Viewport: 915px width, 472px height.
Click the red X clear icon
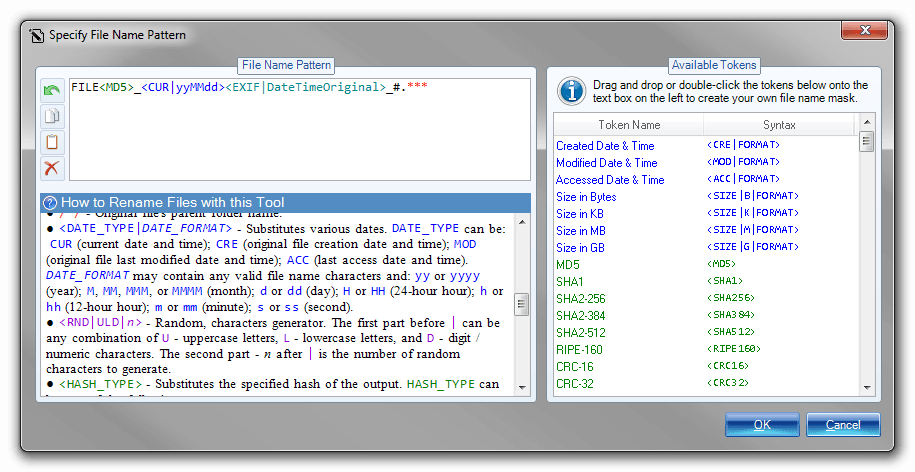tap(51, 168)
